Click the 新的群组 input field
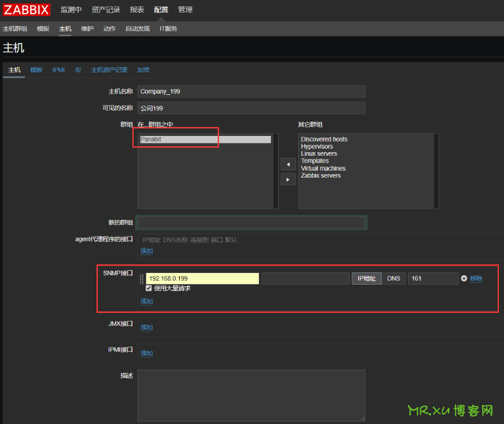Viewport: 504px width, 424px height. [251, 223]
